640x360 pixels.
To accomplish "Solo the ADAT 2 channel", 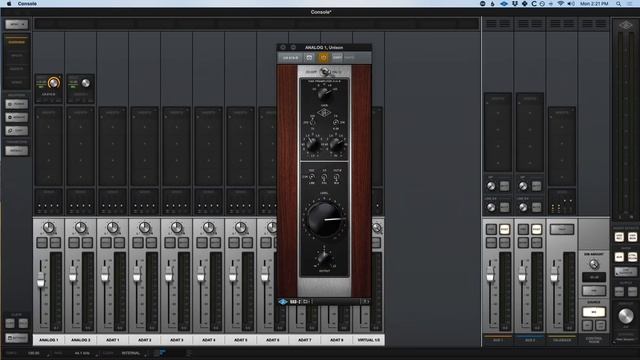I will pyautogui.click(x=138, y=243).
